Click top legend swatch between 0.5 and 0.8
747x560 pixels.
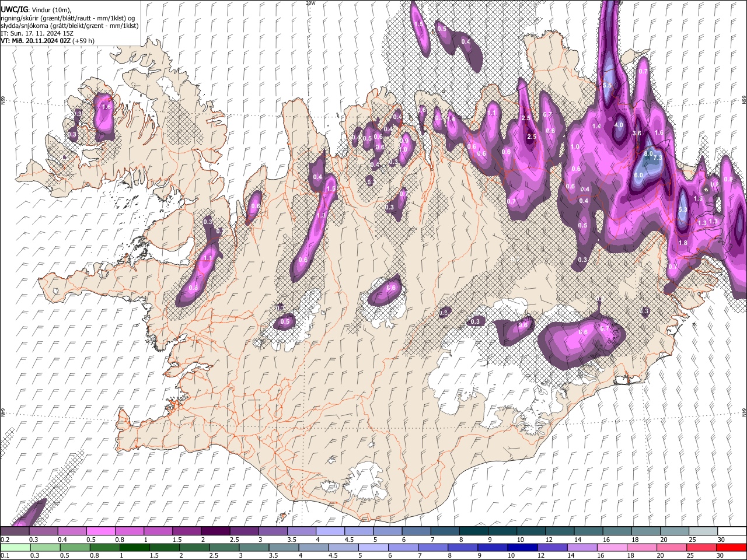[x=100, y=531]
